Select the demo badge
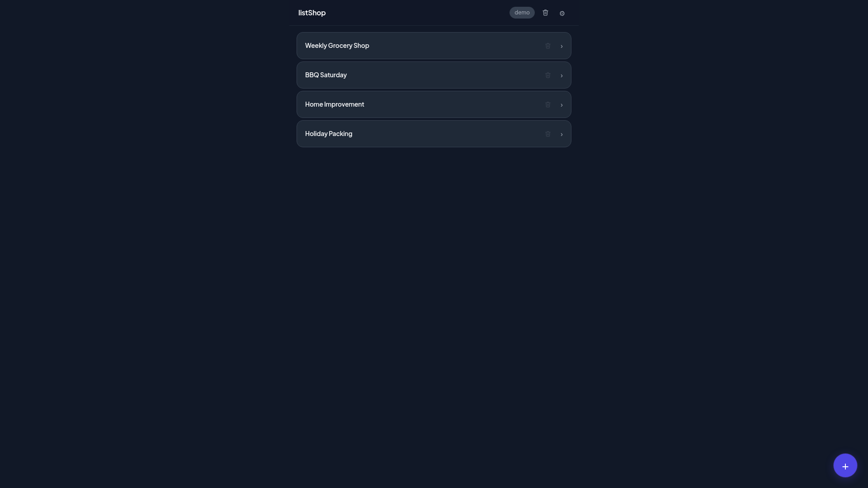 point(522,12)
